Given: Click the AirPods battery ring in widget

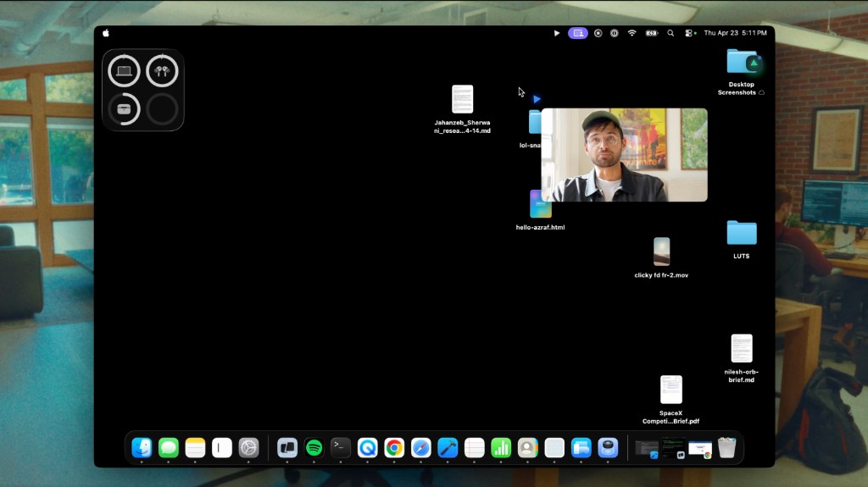Looking at the screenshot, I should [x=162, y=71].
